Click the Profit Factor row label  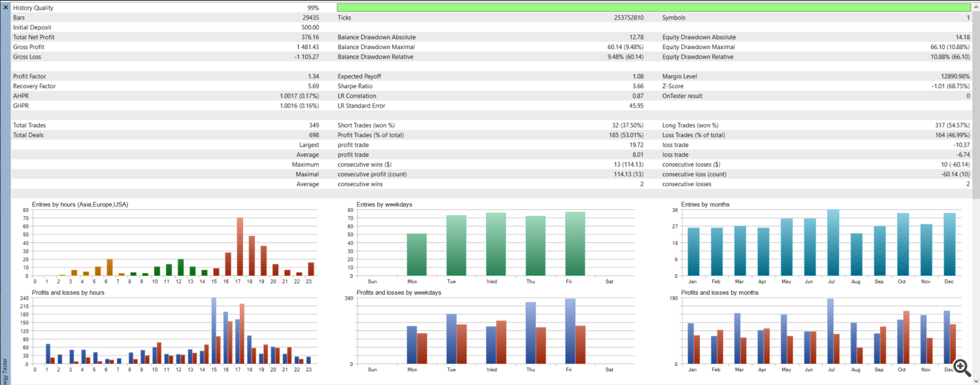click(x=29, y=76)
